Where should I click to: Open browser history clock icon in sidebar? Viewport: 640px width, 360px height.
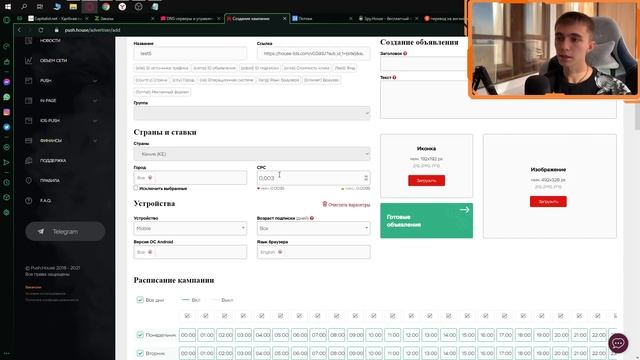point(7,182)
